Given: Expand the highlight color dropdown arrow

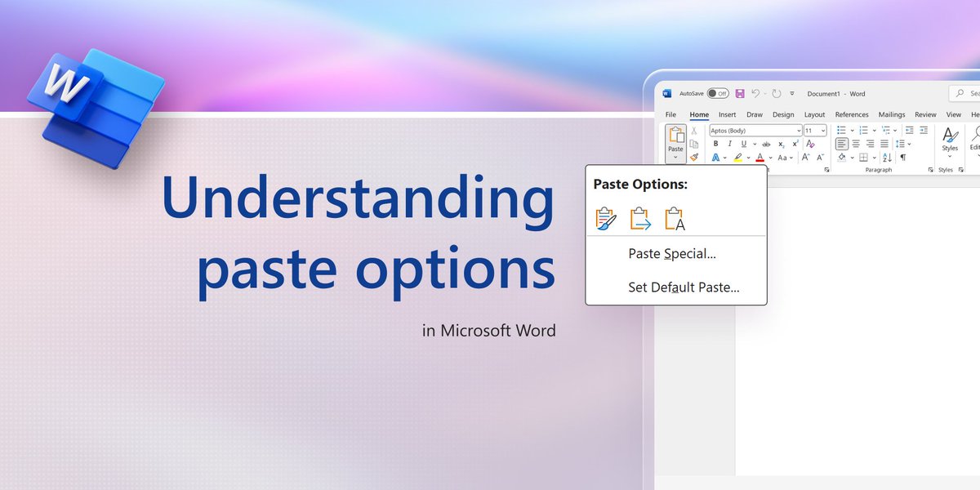Looking at the screenshot, I should point(748,158).
